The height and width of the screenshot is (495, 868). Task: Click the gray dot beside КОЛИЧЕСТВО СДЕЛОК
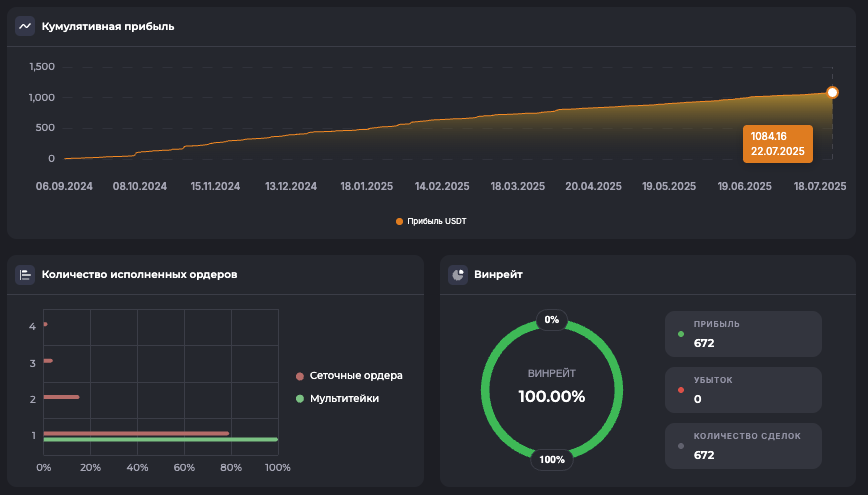click(x=681, y=446)
